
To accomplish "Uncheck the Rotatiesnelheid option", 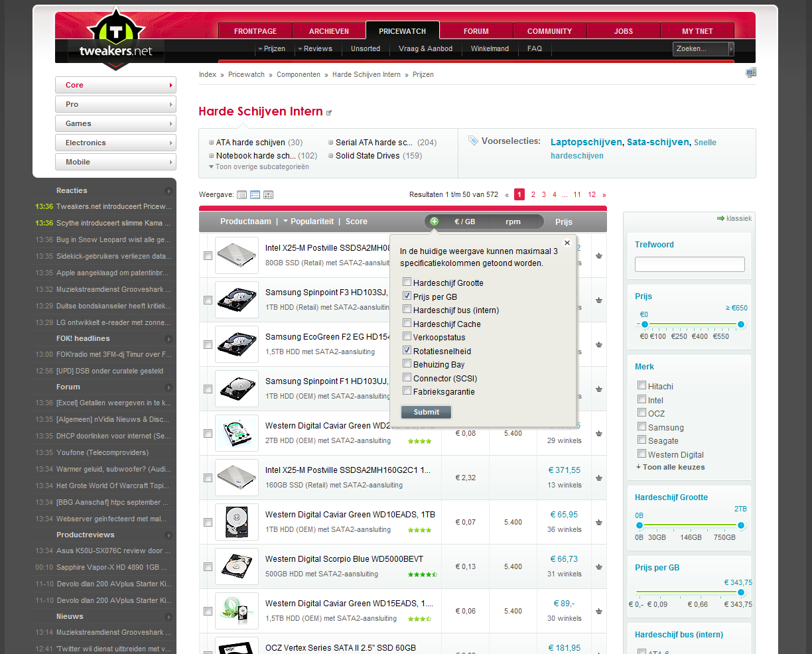I will (407, 350).
